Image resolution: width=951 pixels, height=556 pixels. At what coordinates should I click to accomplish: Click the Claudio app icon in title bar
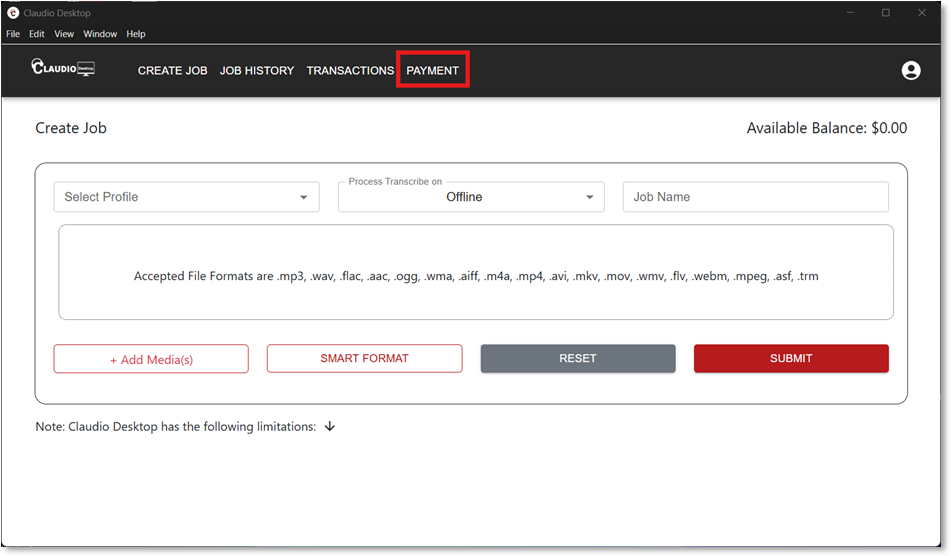tap(13, 13)
